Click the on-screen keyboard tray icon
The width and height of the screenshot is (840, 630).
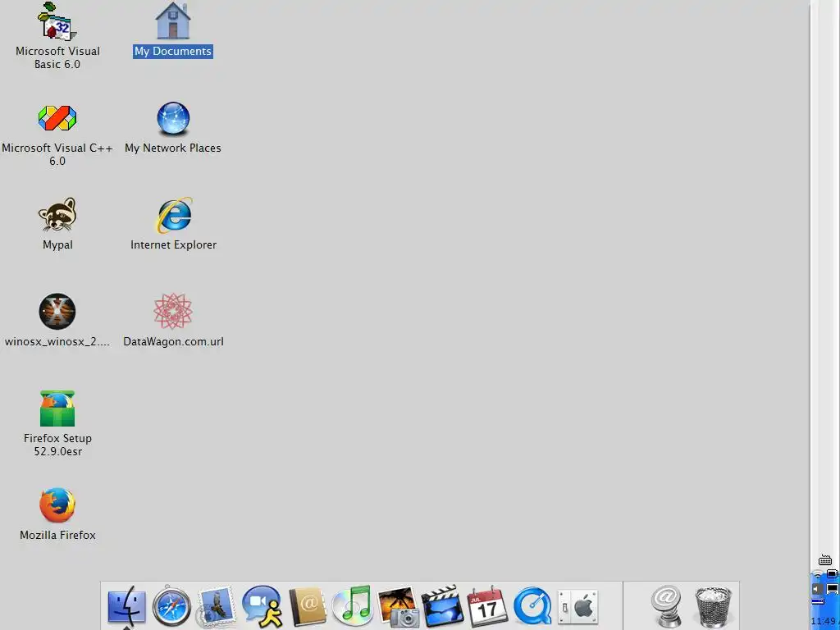pyautogui.click(x=825, y=559)
